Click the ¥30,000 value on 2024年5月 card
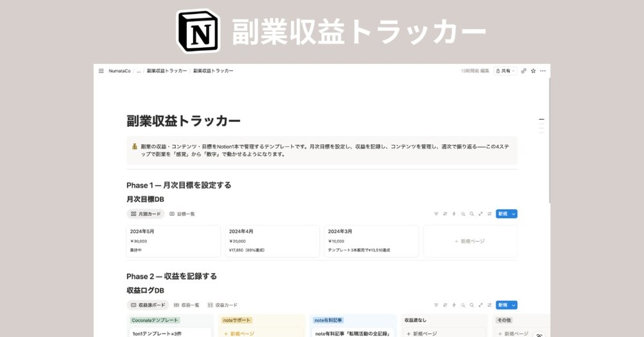This screenshot has height=337, width=644. (x=138, y=241)
